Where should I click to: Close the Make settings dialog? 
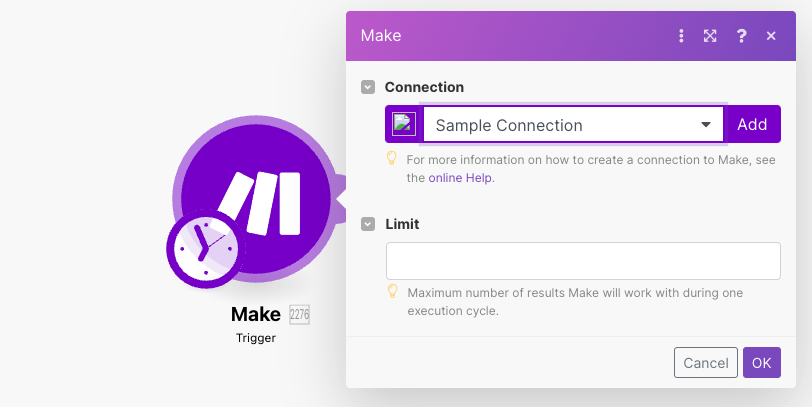(771, 36)
